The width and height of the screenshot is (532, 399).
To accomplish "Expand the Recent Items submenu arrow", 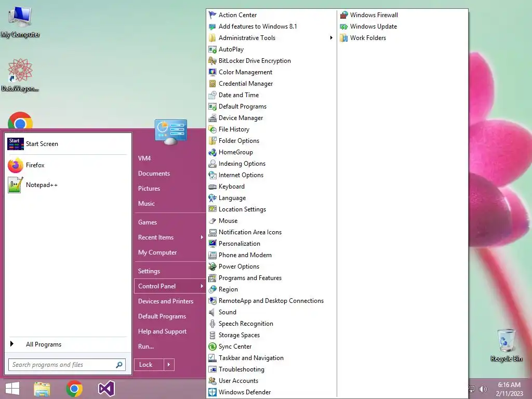I will (x=202, y=237).
